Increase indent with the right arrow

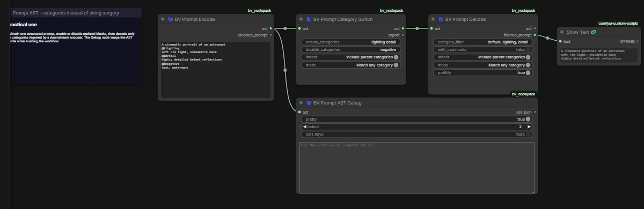529,126
